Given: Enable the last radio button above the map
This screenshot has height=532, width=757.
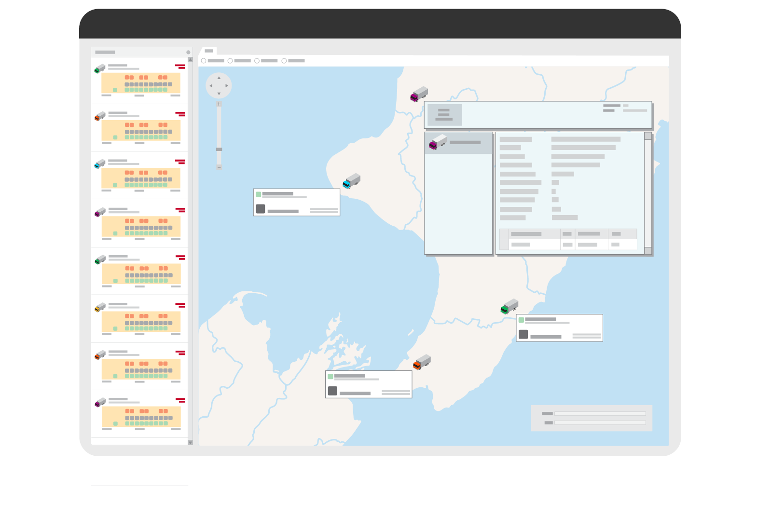Looking at the screenshot, I should tap(284, 61).
